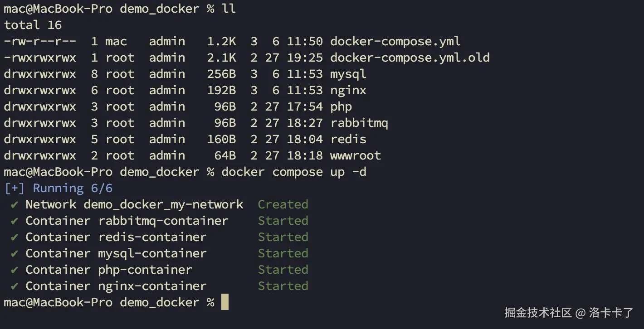Click the Started status for nginx-container
The image size is (644, 329).
click(x=283, y=286)
